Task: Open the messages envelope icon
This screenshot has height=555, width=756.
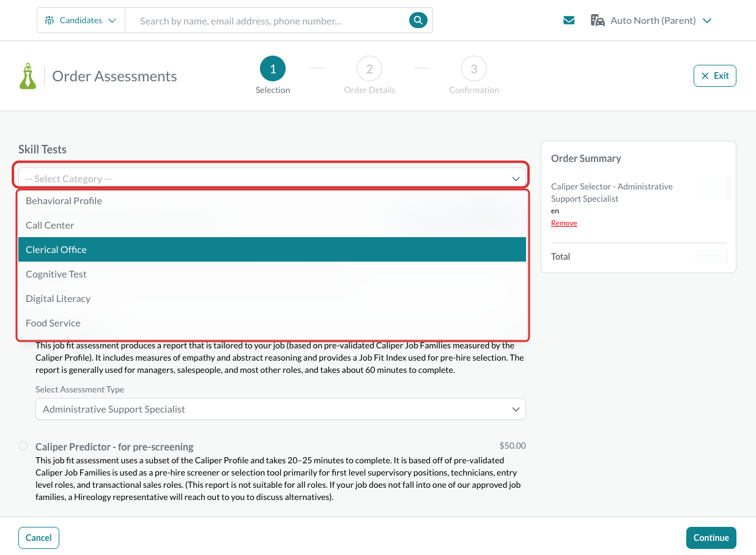Action: (x=569, y=20)
